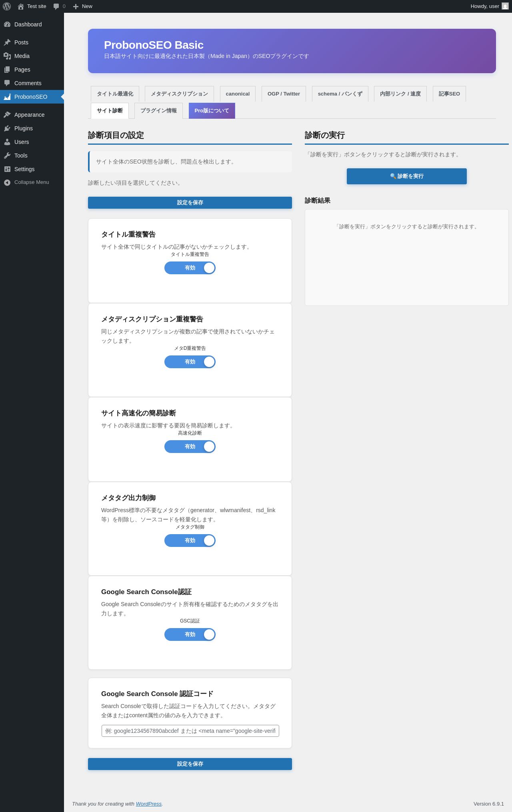The width and height of the screenshot is (512, 812).
Task: Click the 診断結果 heading
Action: coord(318,201)
